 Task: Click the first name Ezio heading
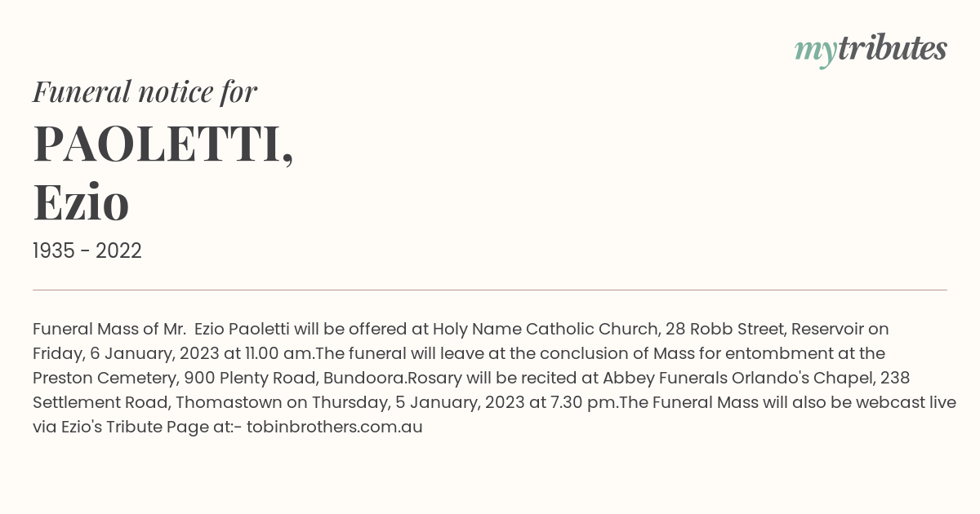coord(81,202)
